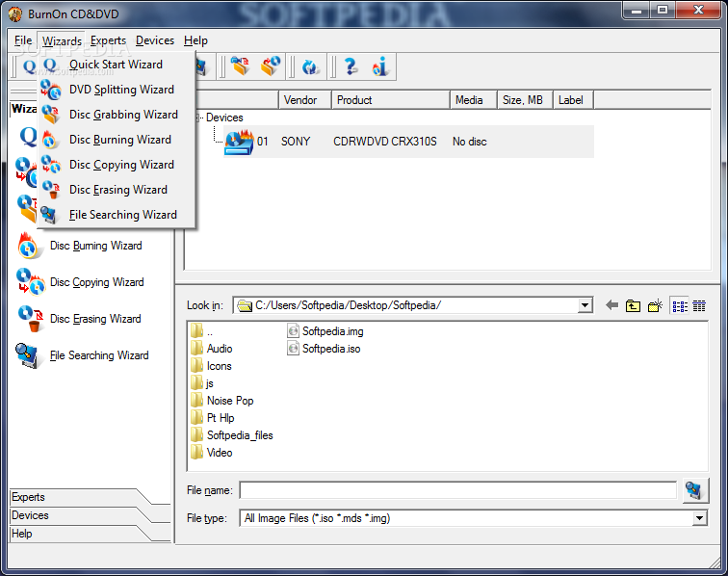The image size is (728, 576).
Task: Select the SONY burner drive icon
Action: (239, 142)
